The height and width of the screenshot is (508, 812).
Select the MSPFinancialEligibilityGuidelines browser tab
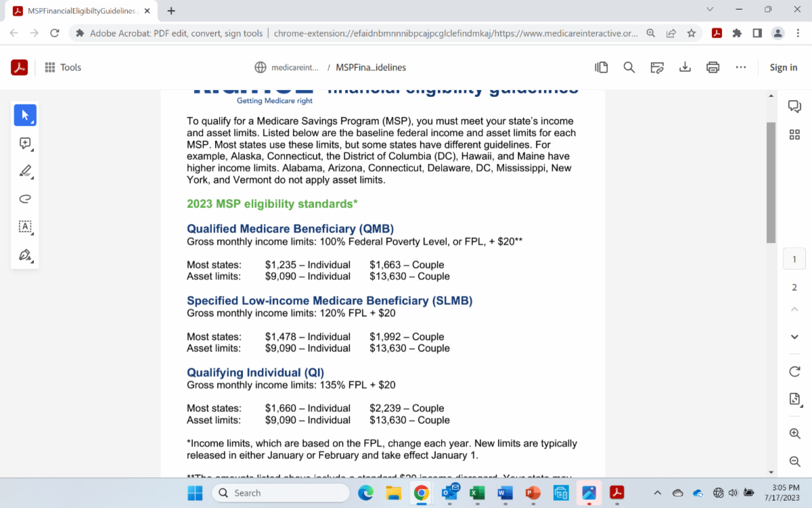click(x=81, y=11)
